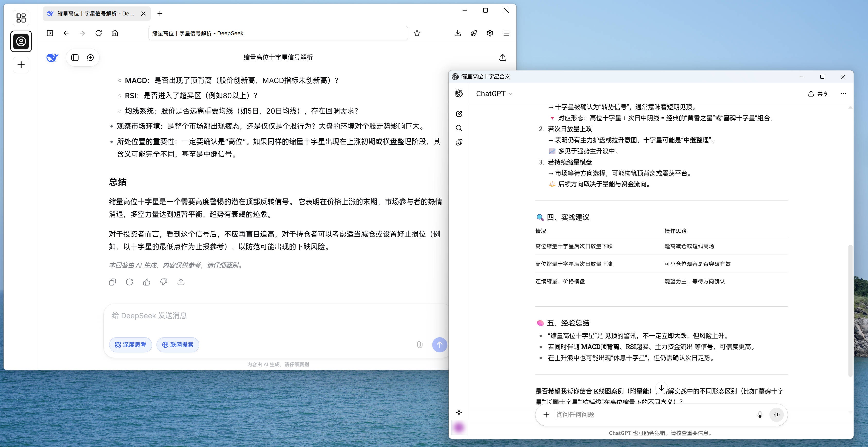
Task: Open a new browser tab
Action: 160,13
